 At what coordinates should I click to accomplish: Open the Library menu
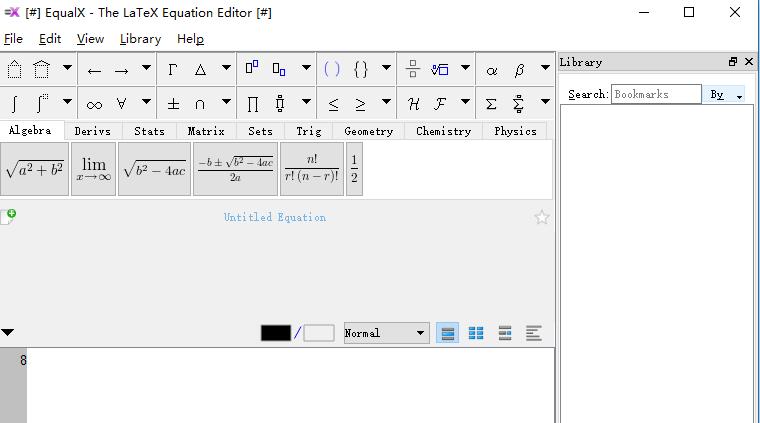coord(141,39)
